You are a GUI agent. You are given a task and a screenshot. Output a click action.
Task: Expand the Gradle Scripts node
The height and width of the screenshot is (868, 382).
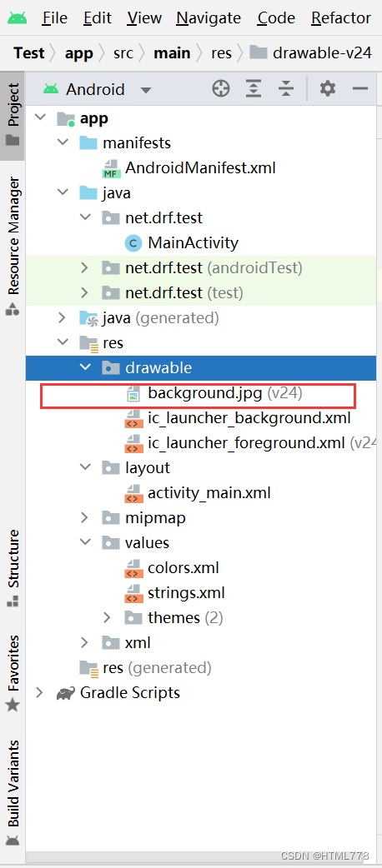coord(41,692)
